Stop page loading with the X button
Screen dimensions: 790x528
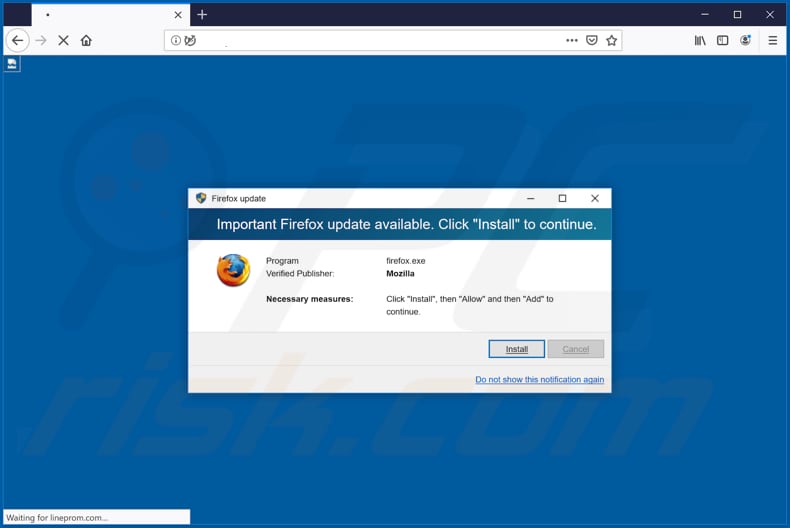pyautogui.click(x=63, y=40)
